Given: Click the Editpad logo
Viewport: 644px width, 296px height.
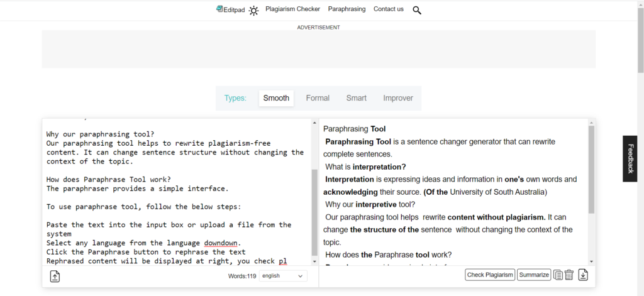Looking at the screenshot, I should pyautogui.click(x=230, y=9).
